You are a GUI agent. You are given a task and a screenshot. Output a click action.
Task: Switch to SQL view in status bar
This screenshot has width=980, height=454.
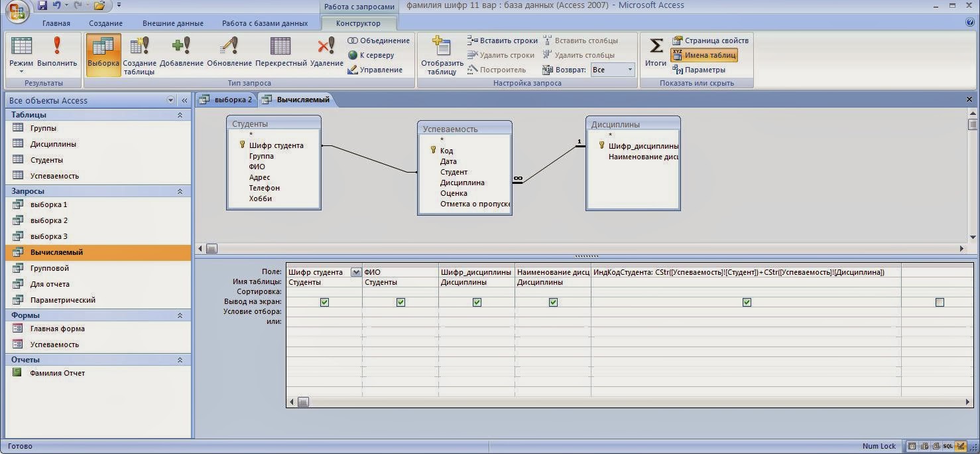coord(948,446)
